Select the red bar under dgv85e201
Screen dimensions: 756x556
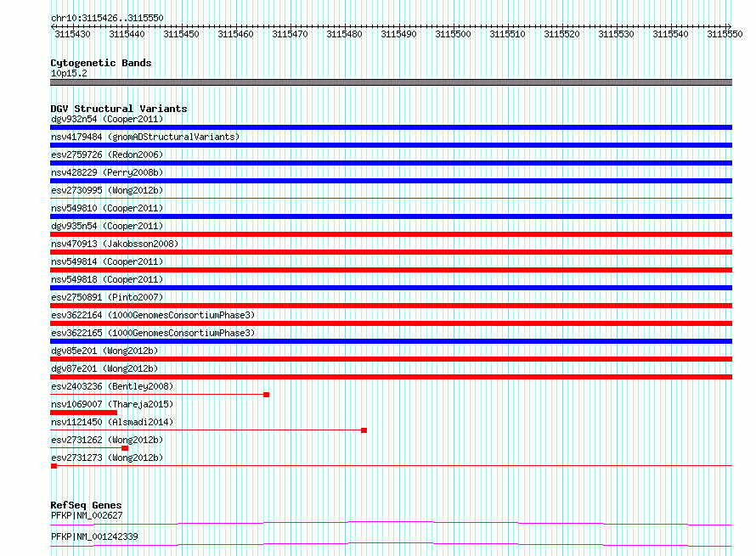point(391,359)
